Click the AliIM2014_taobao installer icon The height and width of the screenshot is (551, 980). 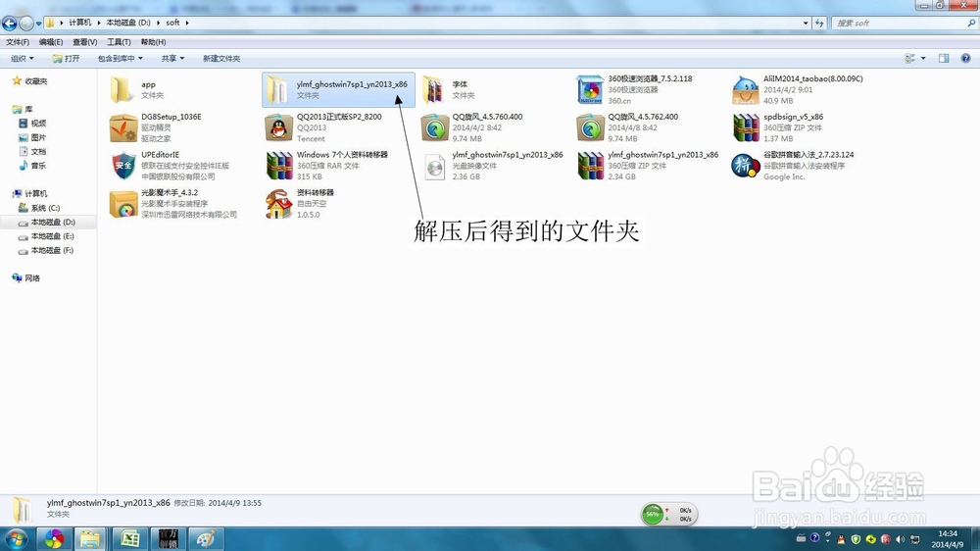[x=745, y=90]
